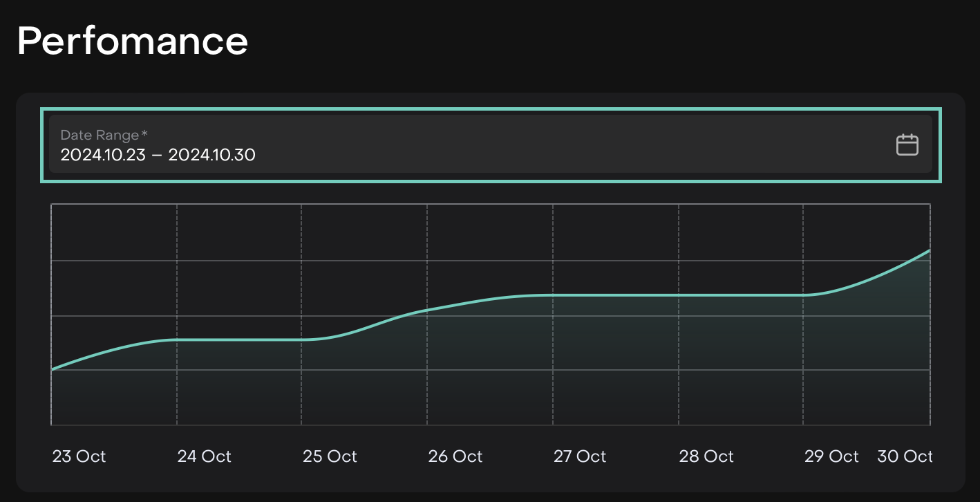Image resolution: width=980 pixels, height=502 pixels.
Task: Click the 25 Oct axis label
Action: tap(330, 456)
